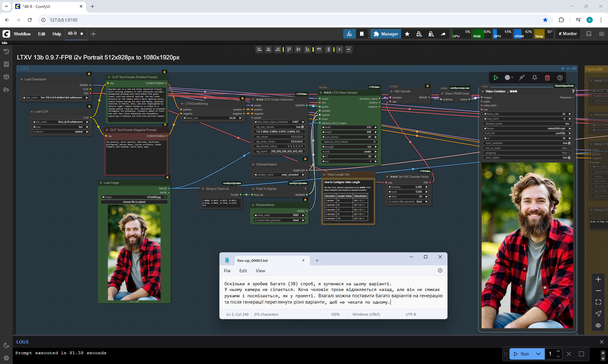Open the ComfyUI Manager
This screenshot has width=608, height=364.
[x=385, y=34]
